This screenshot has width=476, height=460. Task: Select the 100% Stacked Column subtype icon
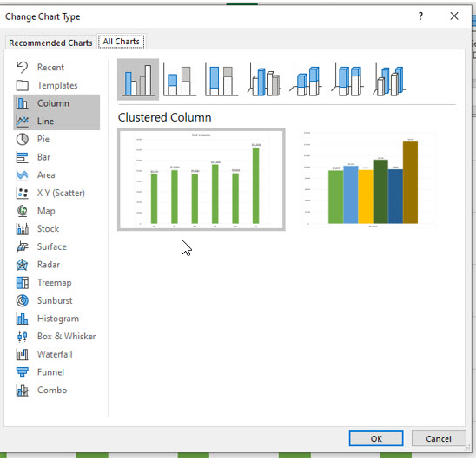pos(221,80)
